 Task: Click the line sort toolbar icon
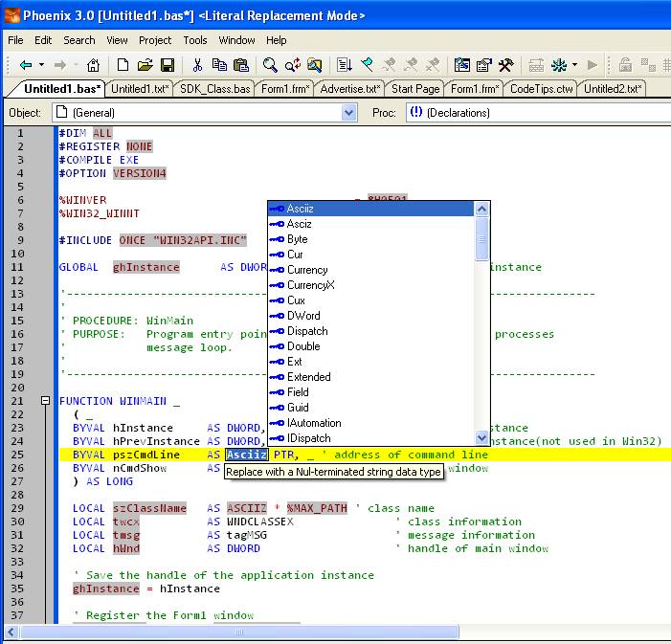(x=344, y=65)
